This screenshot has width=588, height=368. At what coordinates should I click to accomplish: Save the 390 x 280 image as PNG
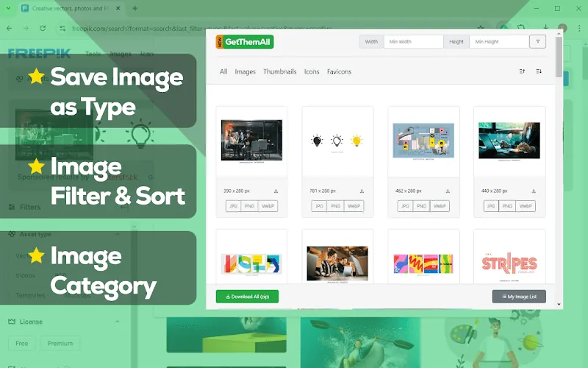point(249,206)
